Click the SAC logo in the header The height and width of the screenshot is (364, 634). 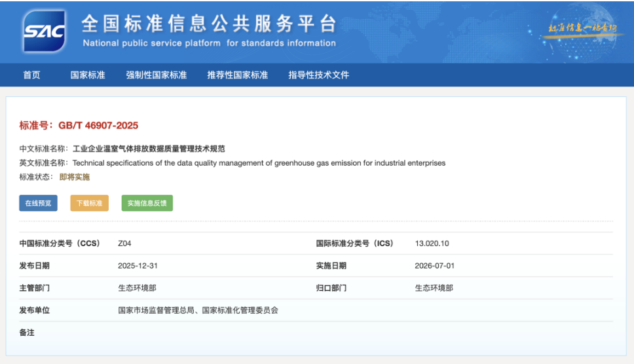pyautogui.click(x=44, y=31)
